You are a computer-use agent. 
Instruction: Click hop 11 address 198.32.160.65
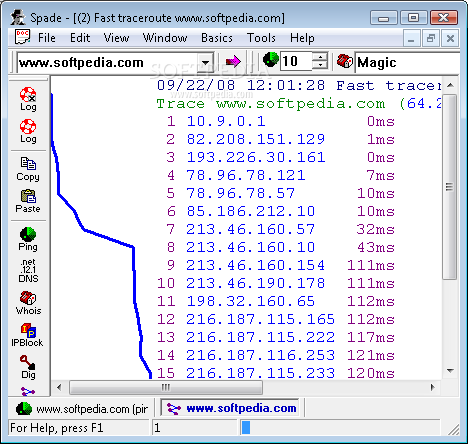[x=251, y=301]
